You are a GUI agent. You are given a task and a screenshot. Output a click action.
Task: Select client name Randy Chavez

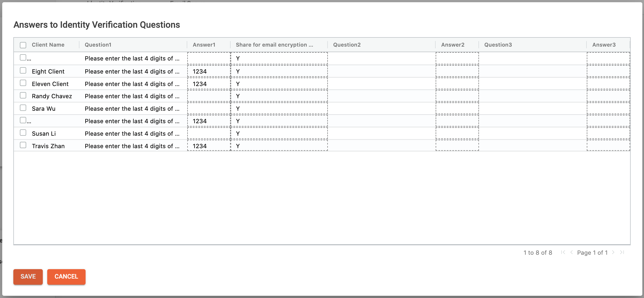point(52,96)
